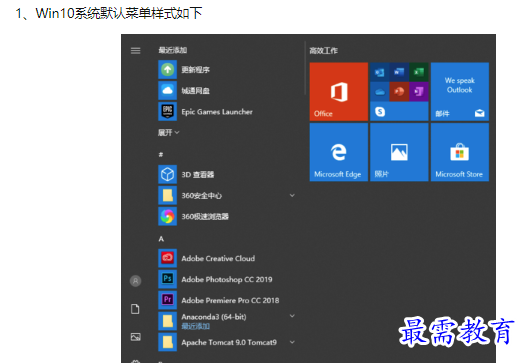
Task: Launch Epic Games Launcher icon
Action: coord(167,111)
